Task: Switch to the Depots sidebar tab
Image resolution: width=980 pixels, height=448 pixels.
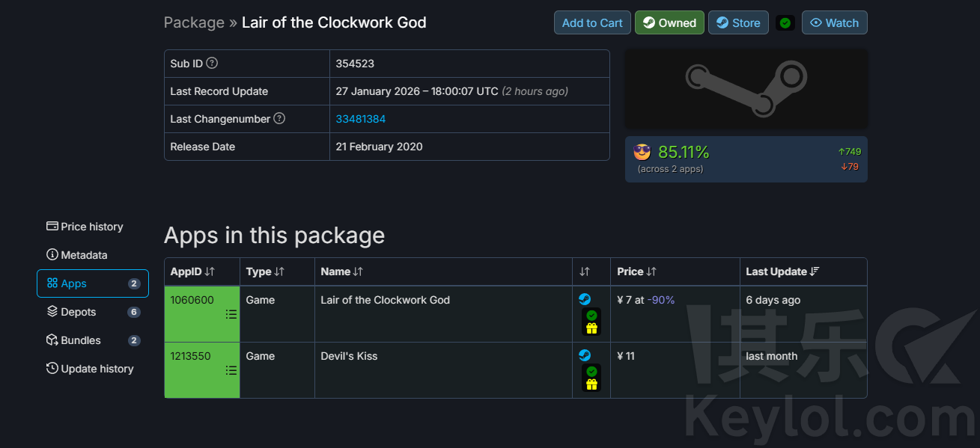Action: 79,312
